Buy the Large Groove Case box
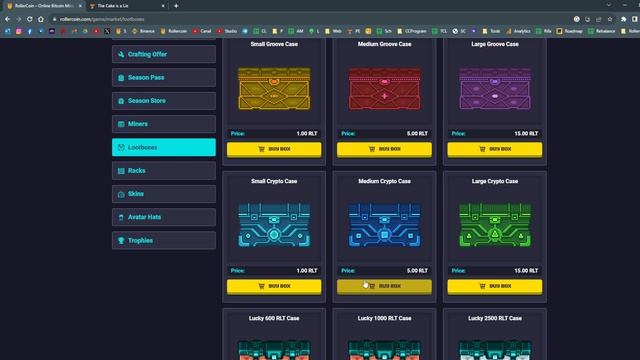This screenshot has height=360, width=640. (495, 149)
